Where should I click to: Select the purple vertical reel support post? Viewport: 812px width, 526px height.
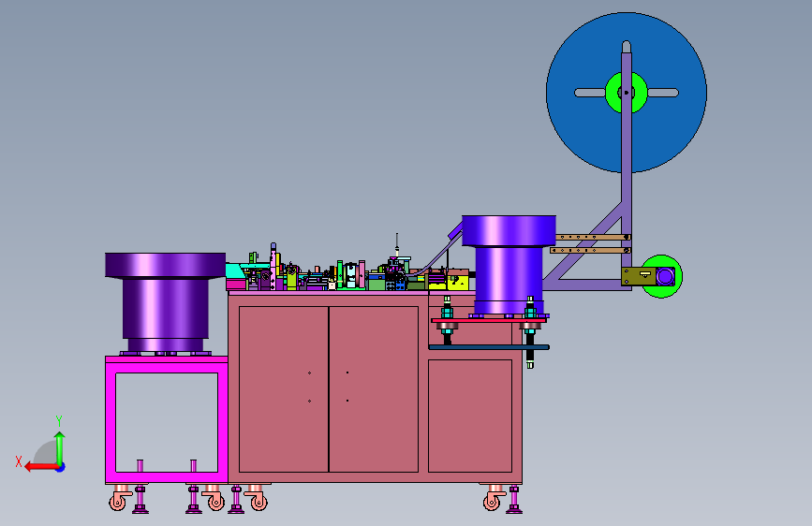[626, 155]
